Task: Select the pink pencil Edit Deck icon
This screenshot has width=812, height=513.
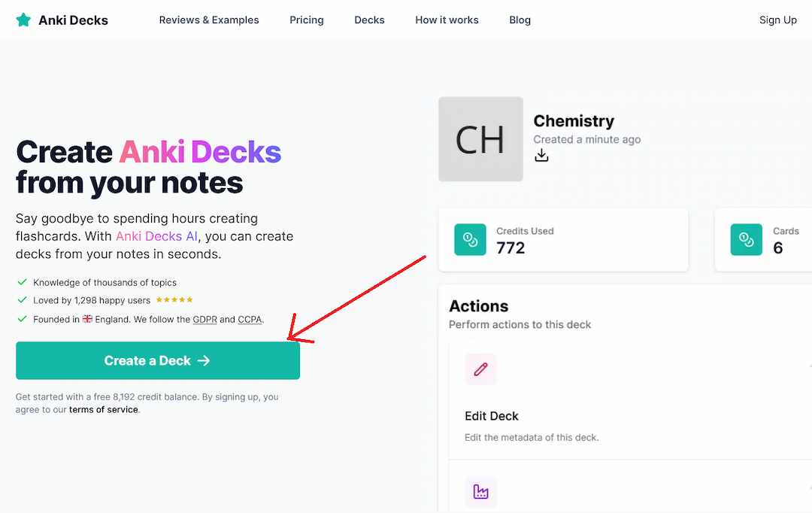Action: tap(480, 369)
